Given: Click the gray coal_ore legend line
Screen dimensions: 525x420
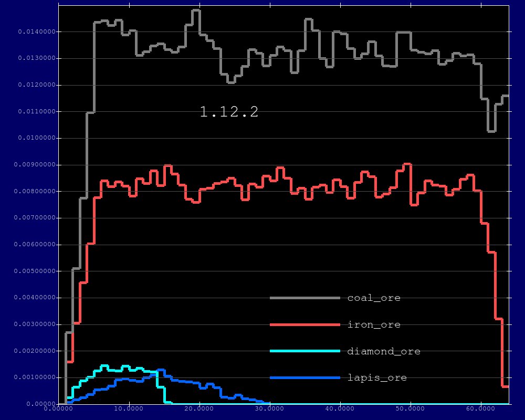Looking at the screenshot, I should [x=305, y=298].
